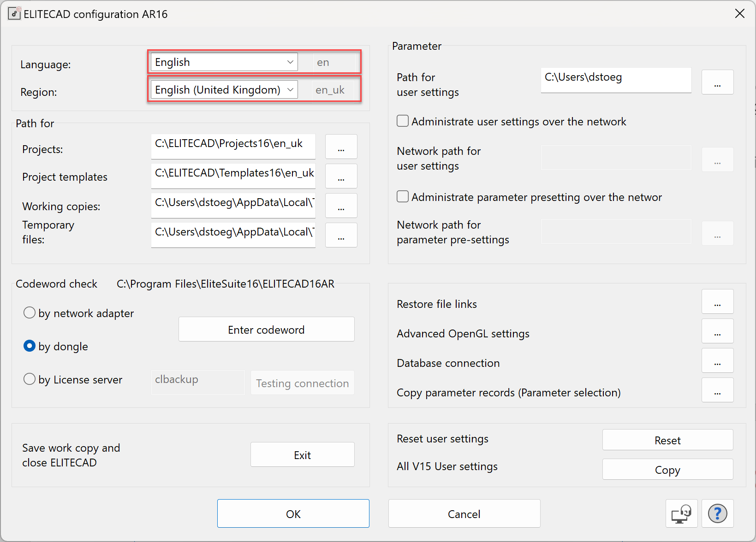Click the Temporary files path field
The width and height of the screenshot is (756, 542).
[x=233, y=235]
